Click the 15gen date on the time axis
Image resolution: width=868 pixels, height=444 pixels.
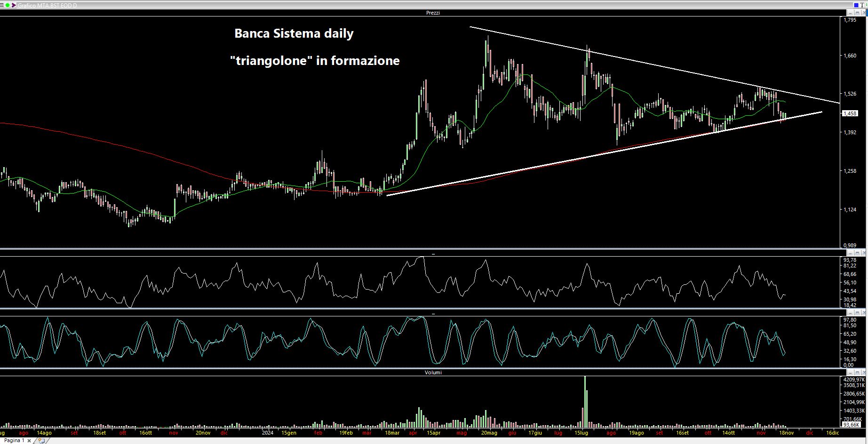(x=289, y=433)
